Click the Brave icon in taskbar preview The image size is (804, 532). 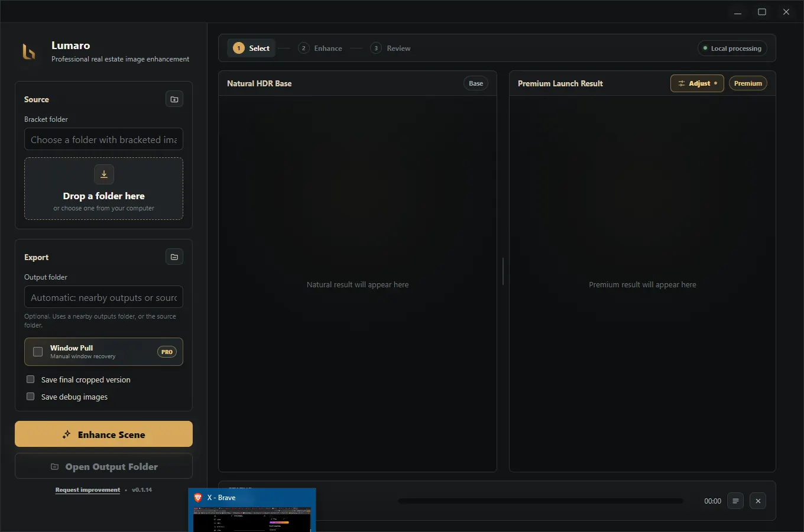tap(198, 498)
